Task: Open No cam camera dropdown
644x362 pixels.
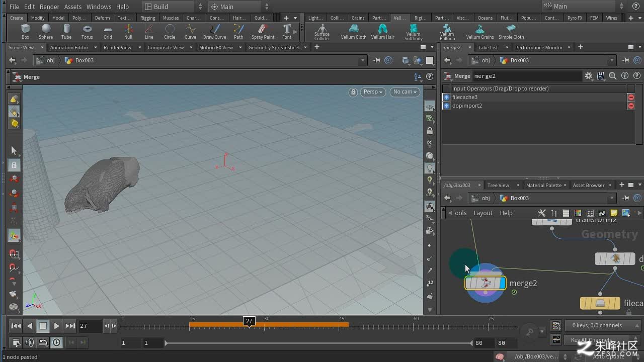Action: 405,92
